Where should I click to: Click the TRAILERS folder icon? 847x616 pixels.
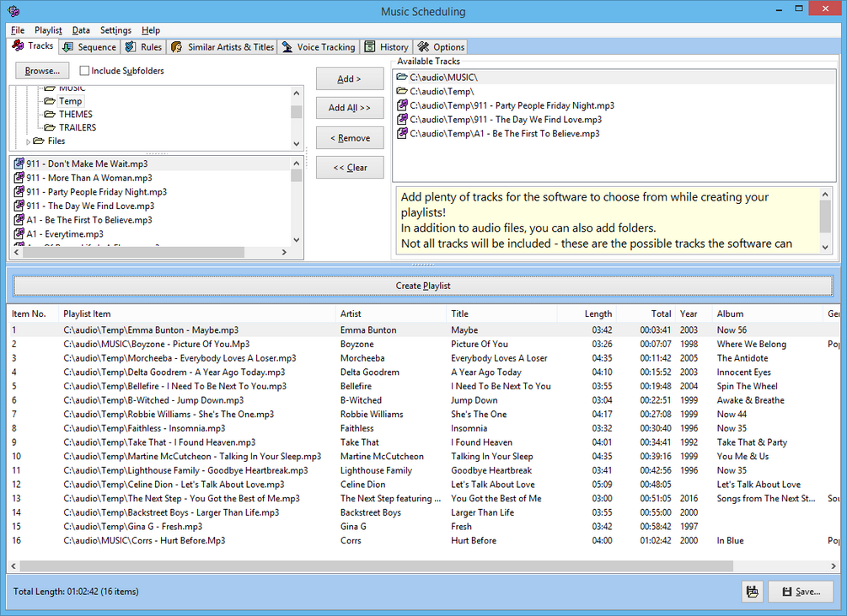[50, 127]
